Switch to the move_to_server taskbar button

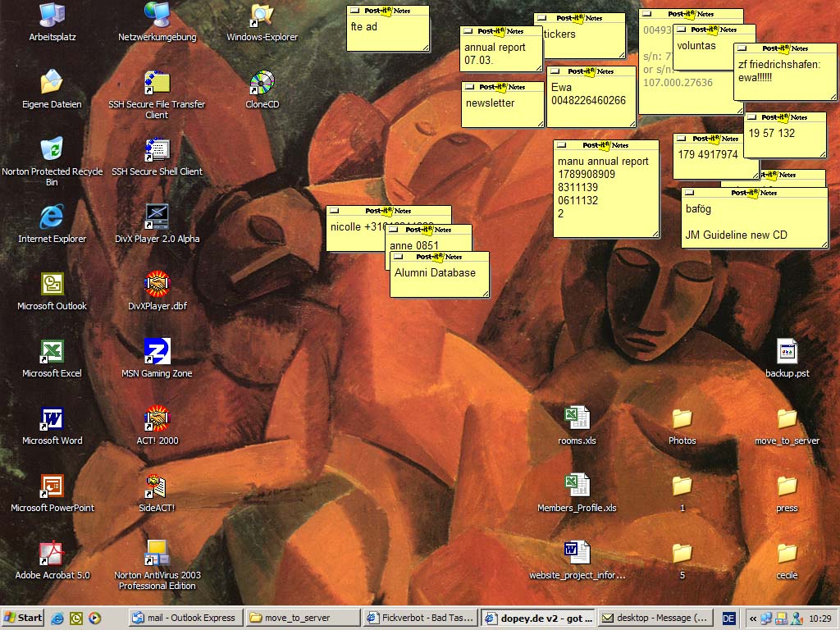click(303, 618)
